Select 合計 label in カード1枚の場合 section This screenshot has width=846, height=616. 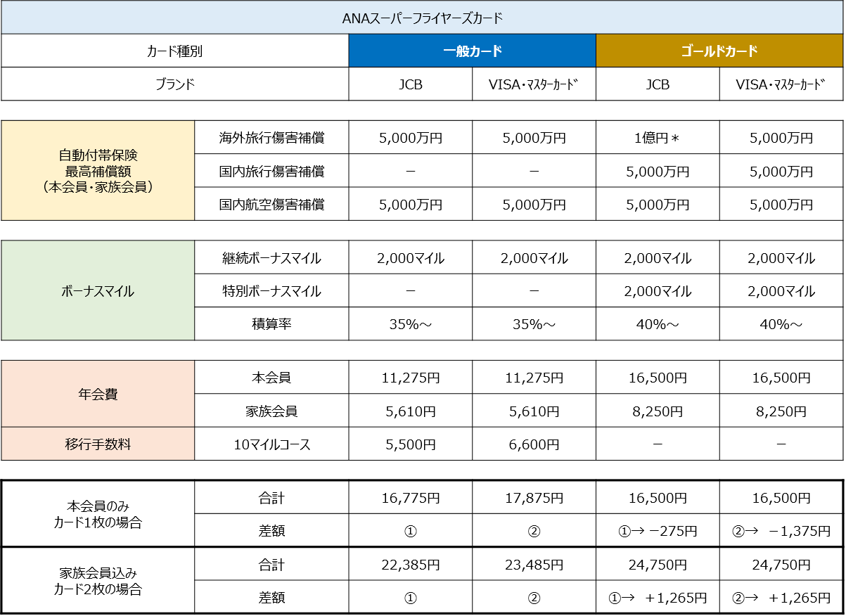[271, 498]
